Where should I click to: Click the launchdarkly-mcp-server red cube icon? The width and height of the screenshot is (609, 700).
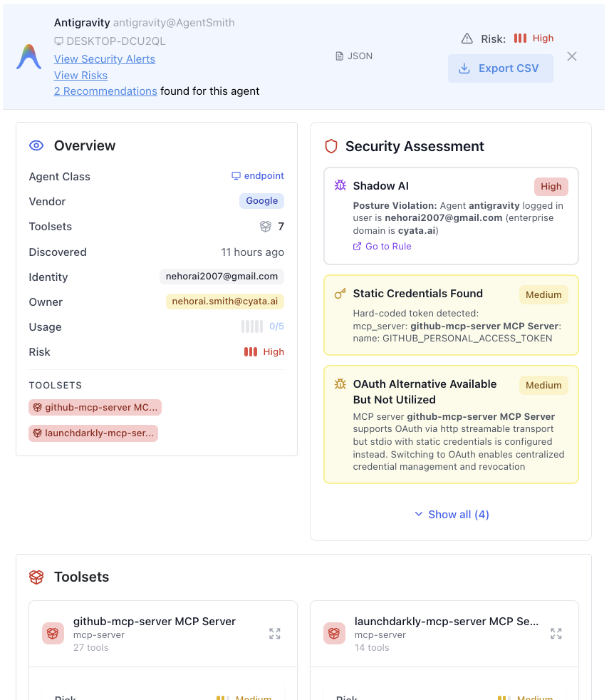coord(334,633)
